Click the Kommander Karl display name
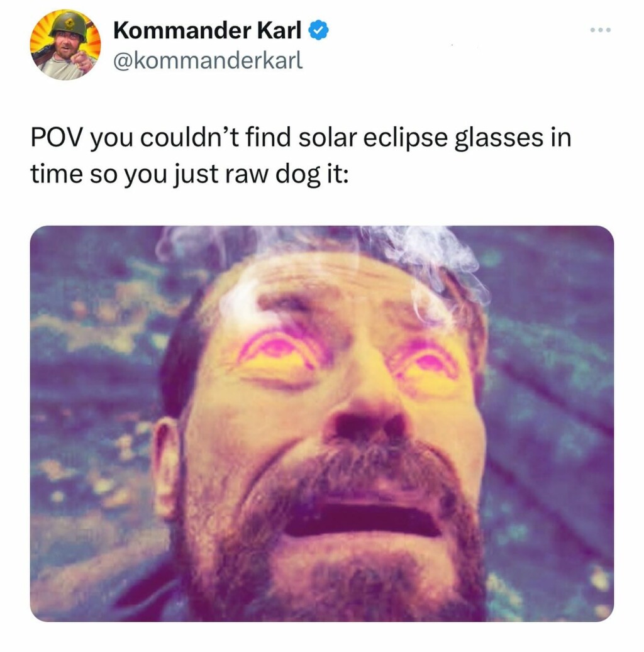 [x=208, y=30]
